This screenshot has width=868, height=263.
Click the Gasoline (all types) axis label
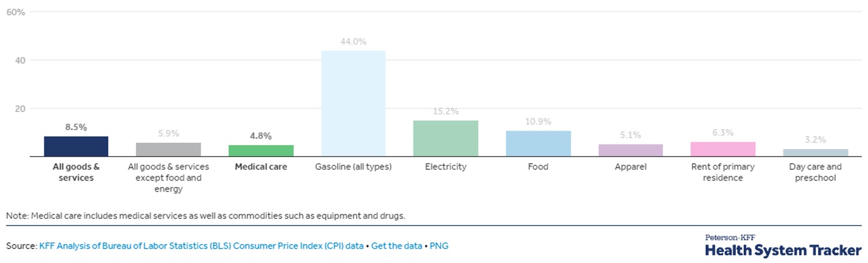pyautogui.click(x=353, y=167)
